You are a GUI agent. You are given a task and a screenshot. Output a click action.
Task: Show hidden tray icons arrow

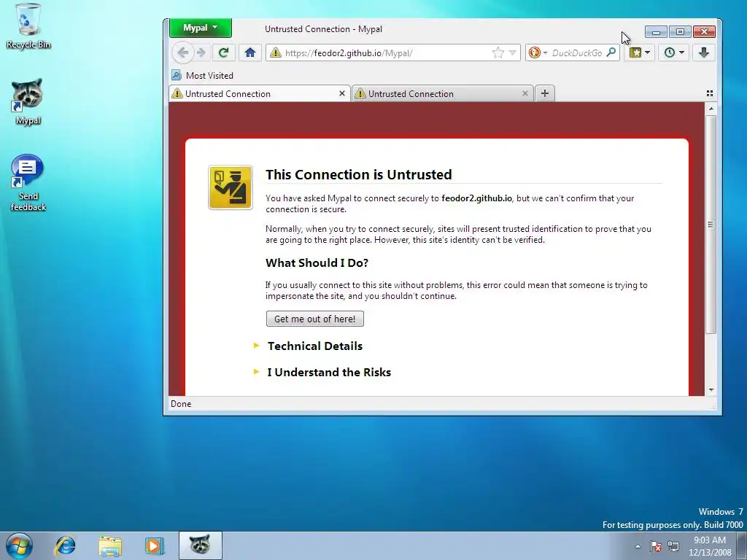pos(638,546)
